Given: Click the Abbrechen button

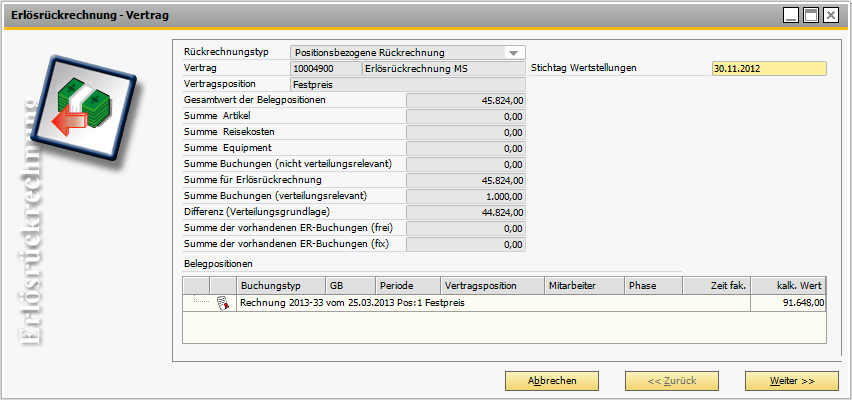Looking at the screenshot, I should (552, 381).
